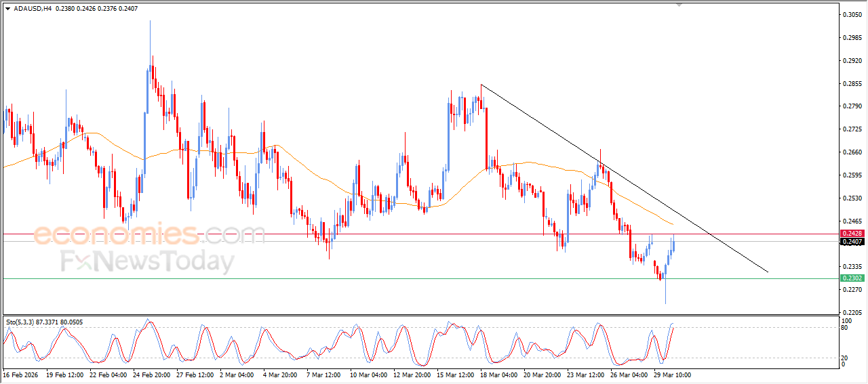Select the stochastic 20 level label
This screenshot has height=384, width=868.
pyautogui.click(x=844, y=358)
